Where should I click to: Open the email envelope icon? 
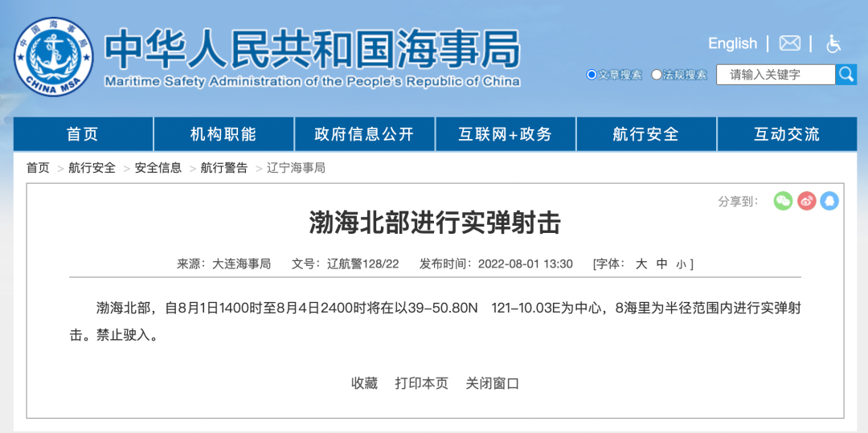pos(790,43)
